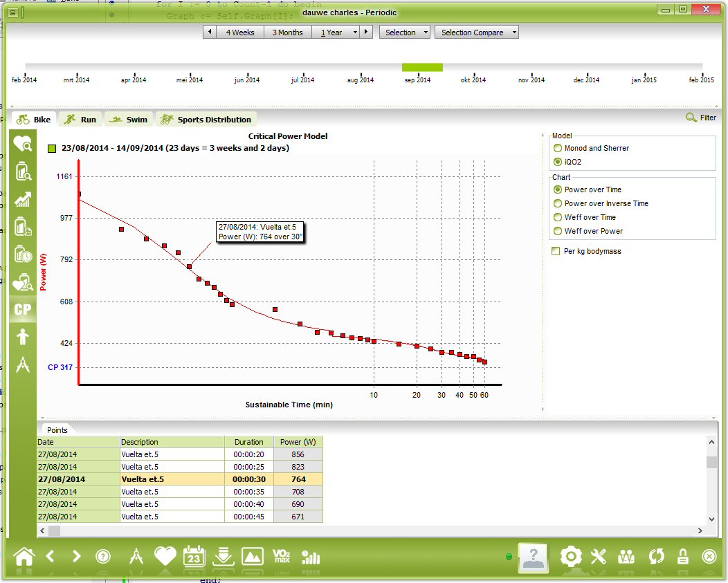Open the heart search sidebar icon
Image resolution: width=728 pixels, height=583 pixels.
point(22,144)
